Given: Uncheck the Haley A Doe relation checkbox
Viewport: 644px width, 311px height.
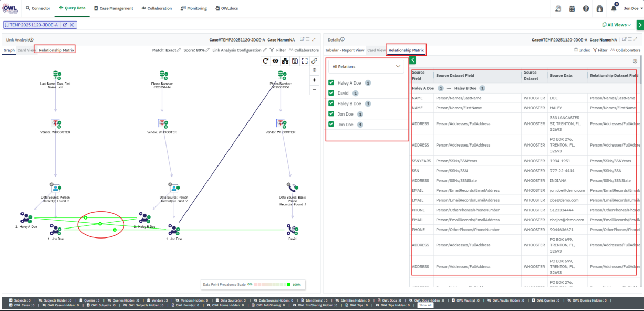Looking at the screenshot, I should point(331,82).
